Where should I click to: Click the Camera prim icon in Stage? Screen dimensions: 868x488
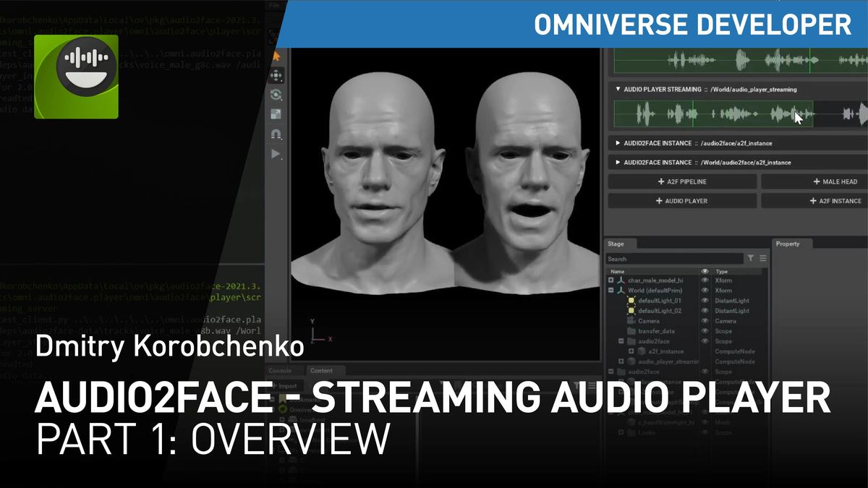click(x=631, y=321)
